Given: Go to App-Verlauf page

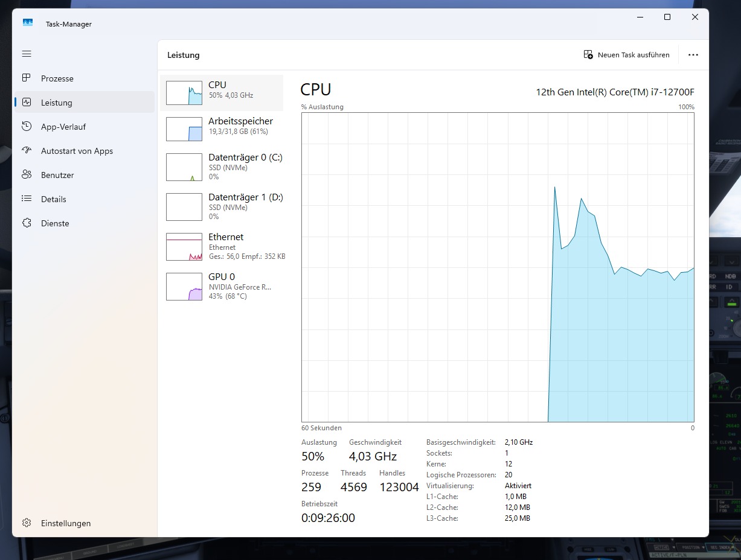Looking at the screenshot, I should pos(85,127).
